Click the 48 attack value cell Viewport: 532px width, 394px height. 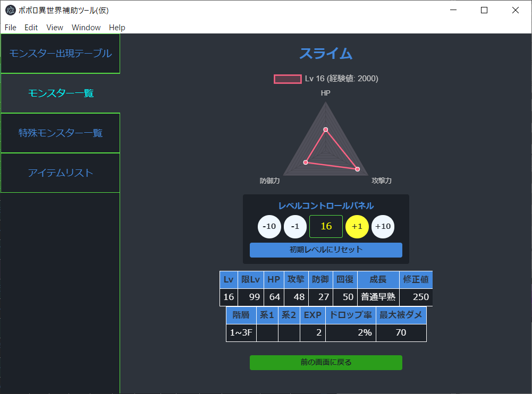296,297
